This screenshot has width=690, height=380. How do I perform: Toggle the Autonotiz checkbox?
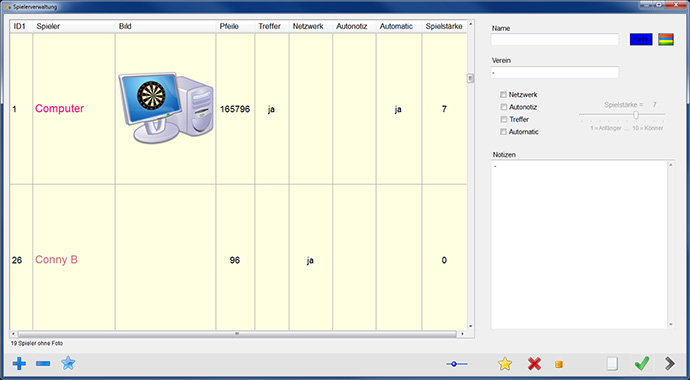point(503,107)
